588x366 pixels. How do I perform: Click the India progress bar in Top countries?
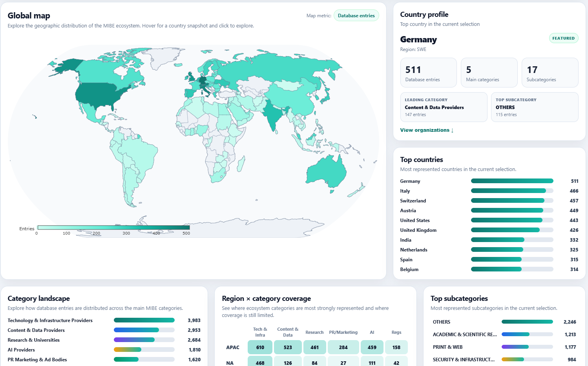[x=512, y=240]
